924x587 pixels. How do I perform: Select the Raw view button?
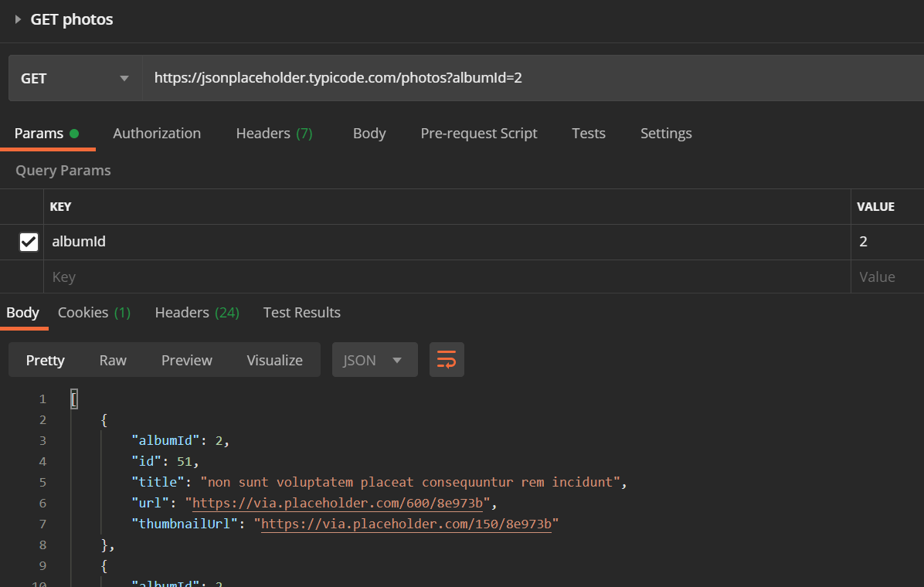113,360
